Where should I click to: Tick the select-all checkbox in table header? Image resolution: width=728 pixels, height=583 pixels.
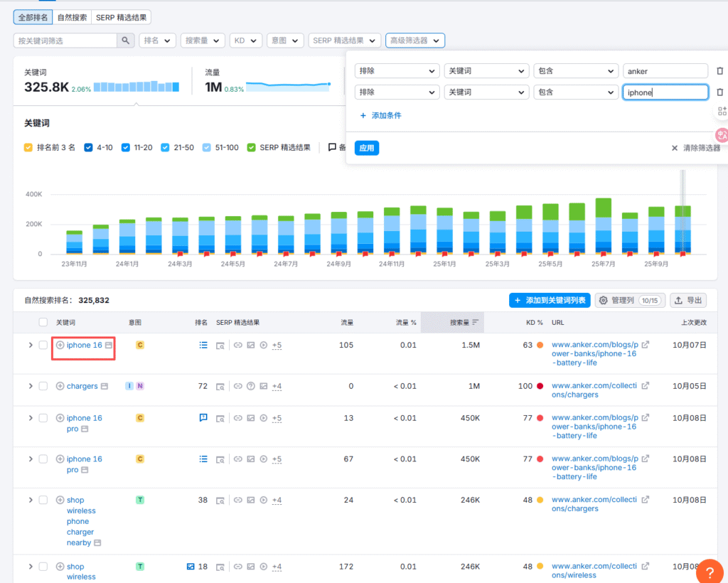point(43,323)
